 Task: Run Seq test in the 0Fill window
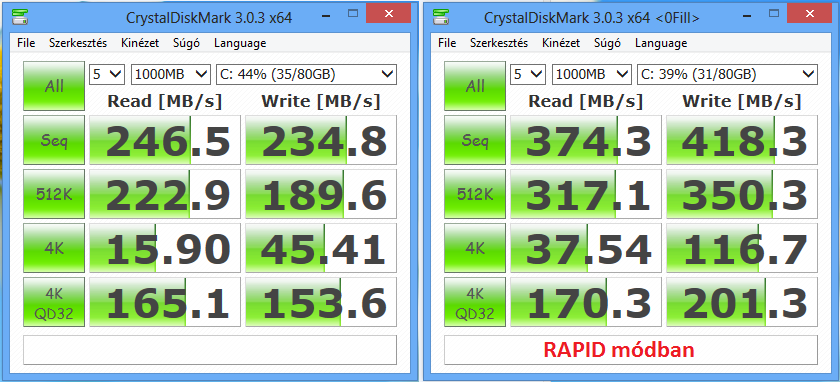click(x=475, y=140)
